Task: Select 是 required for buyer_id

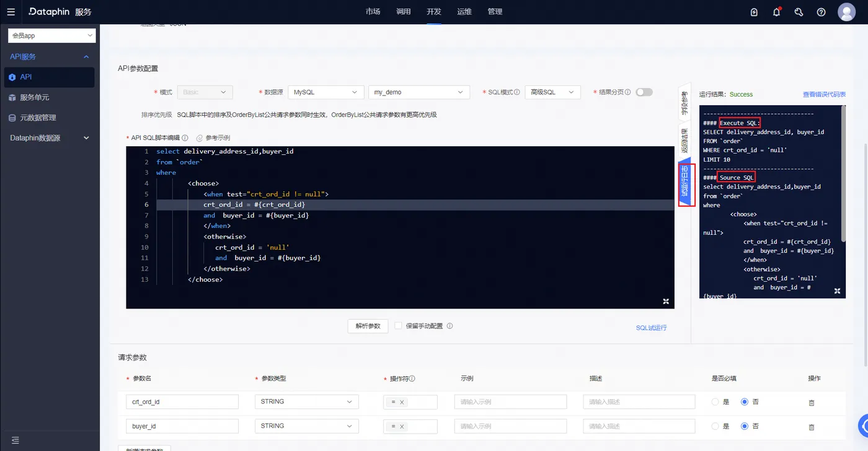Action: (x=715, y=426)
